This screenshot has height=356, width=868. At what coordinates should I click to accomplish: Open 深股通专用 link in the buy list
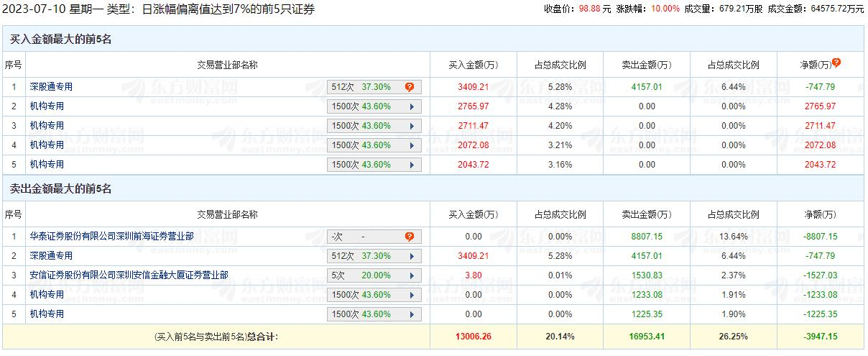[51, 87]
